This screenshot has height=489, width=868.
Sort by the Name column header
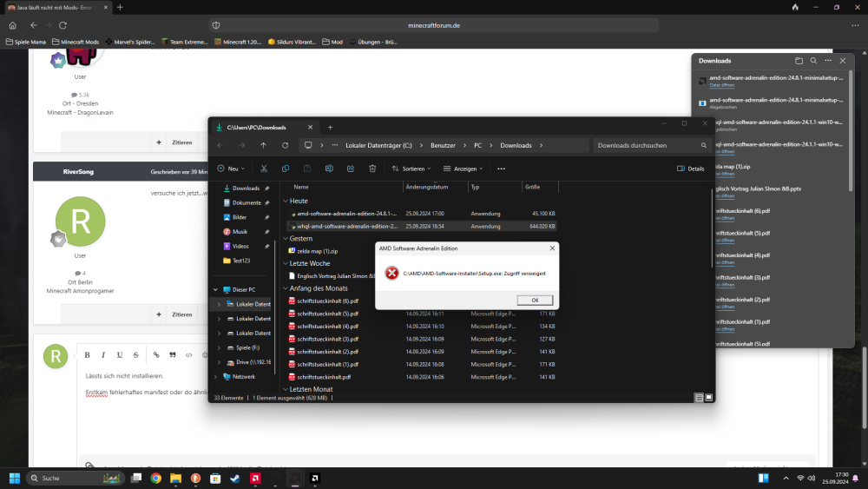(301, 188)
